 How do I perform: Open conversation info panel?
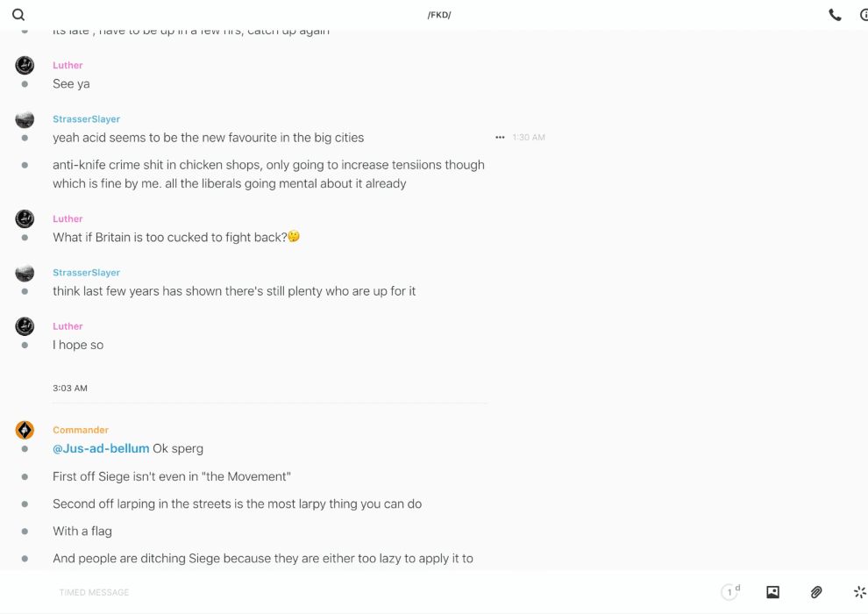click(x=864, y=15)
